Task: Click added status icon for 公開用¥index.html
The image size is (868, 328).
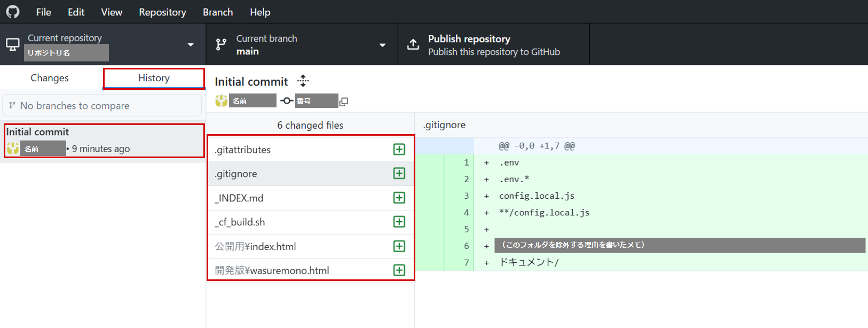Action: [399, 246]
